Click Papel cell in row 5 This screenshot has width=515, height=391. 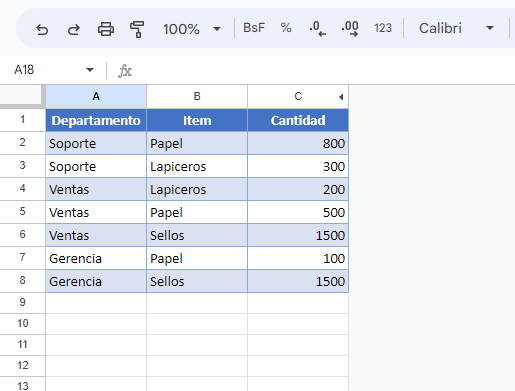click(197, 212)
